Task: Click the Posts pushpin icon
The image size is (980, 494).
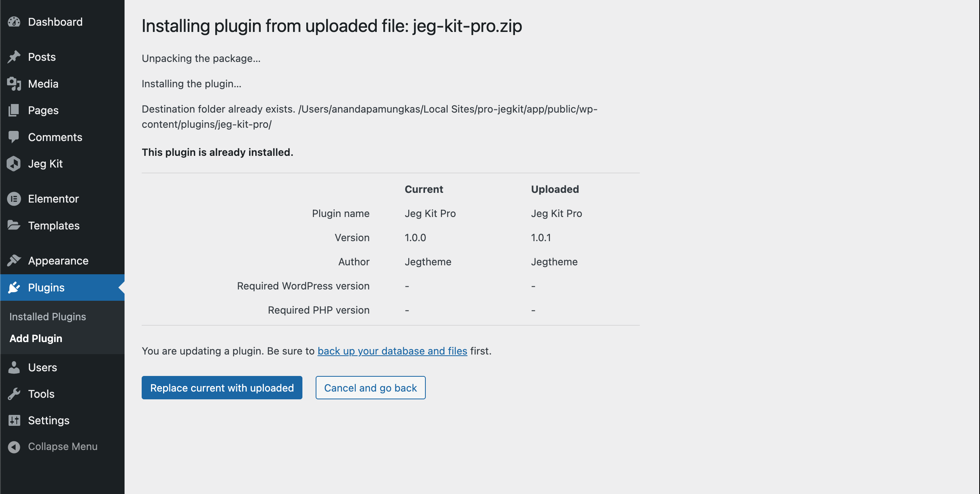Action: (14, 57)
